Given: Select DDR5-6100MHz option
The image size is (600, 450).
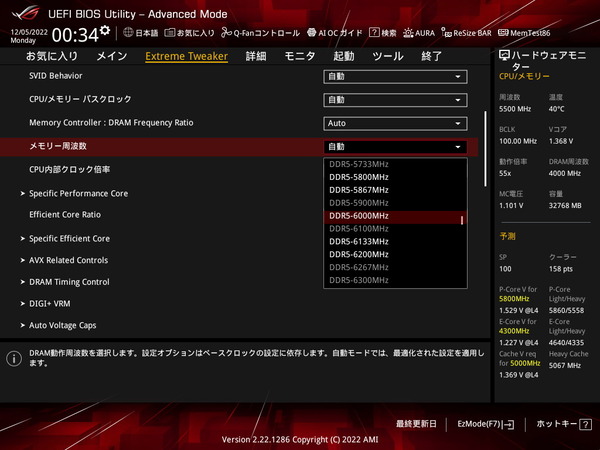Looking at the screenshot, I should click(x=395, y=229).
